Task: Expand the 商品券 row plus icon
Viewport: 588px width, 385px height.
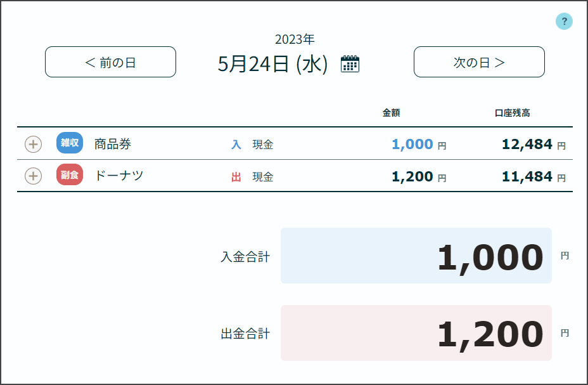Action: pos(33,145)
